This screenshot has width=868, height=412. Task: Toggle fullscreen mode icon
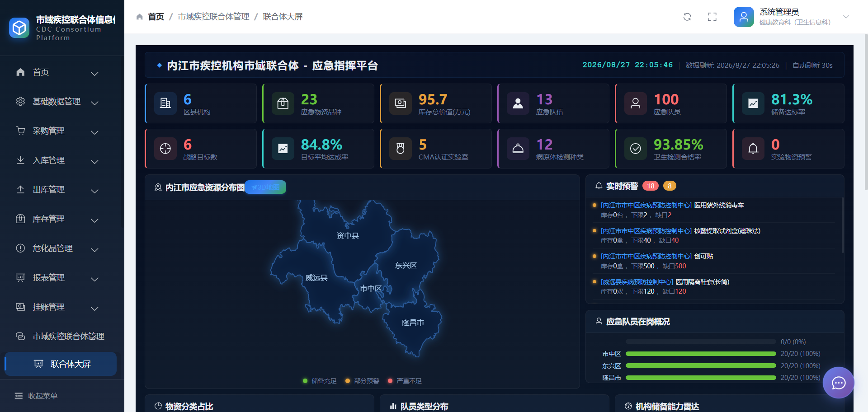point(712,17)
